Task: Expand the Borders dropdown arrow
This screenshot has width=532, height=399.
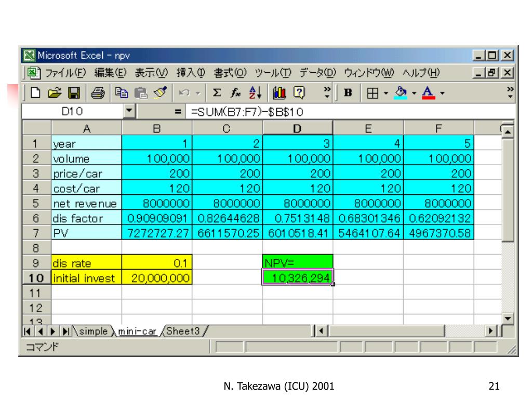Action: coord(386,93)
